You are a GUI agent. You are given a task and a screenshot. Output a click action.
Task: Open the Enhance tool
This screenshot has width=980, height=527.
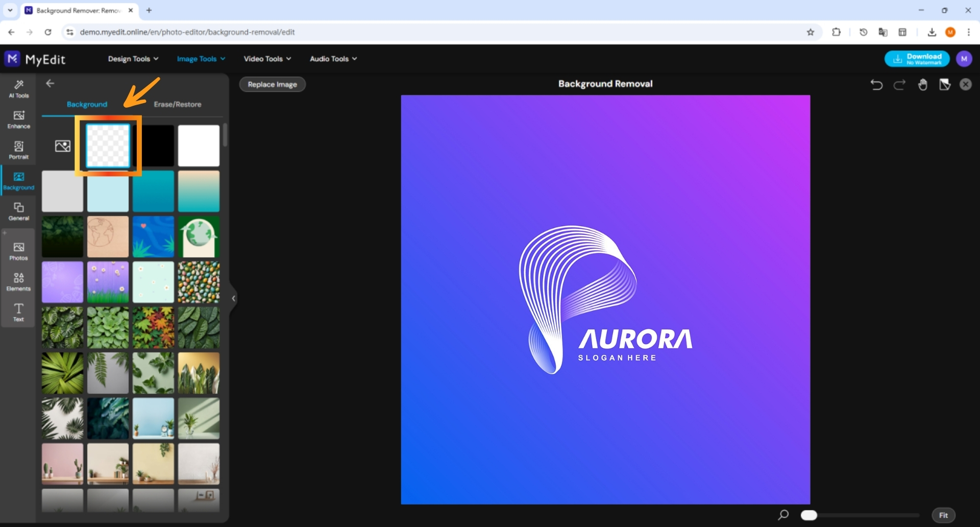coord(18,119)
